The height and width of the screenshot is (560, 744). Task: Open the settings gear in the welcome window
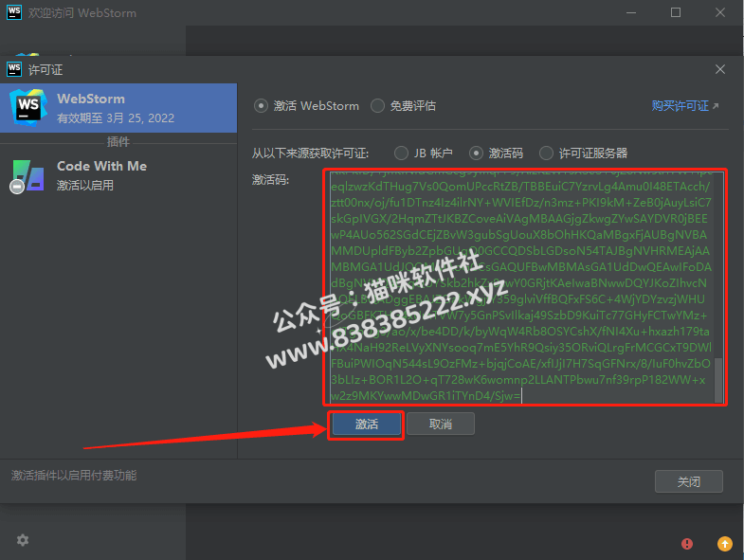pyautogui.click(x=23, y=540)
